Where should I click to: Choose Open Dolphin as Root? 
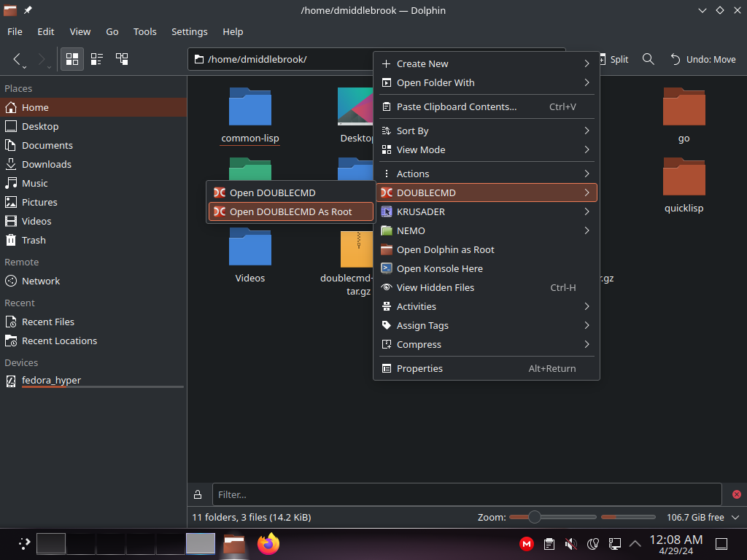[x=487, y=250]
